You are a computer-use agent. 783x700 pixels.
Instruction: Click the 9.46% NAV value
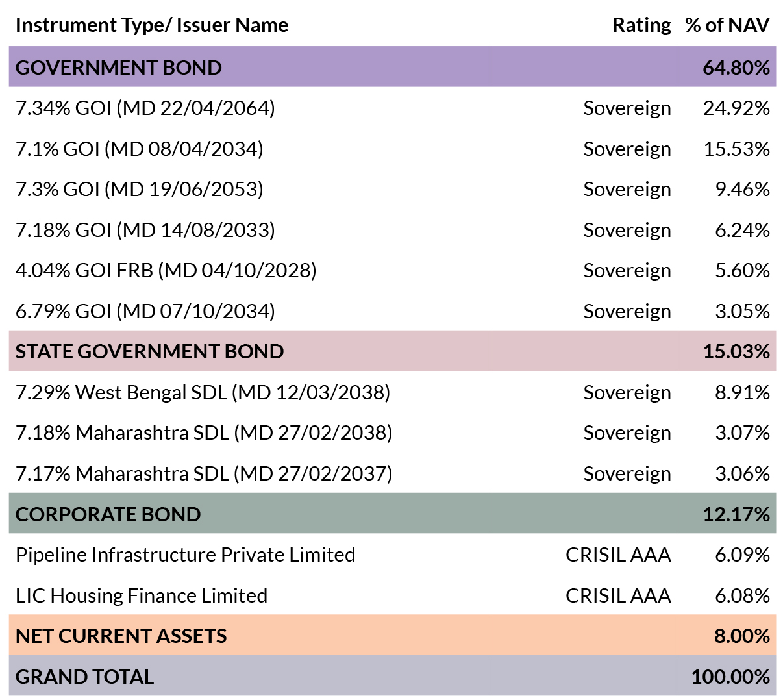tap(742, 189)
